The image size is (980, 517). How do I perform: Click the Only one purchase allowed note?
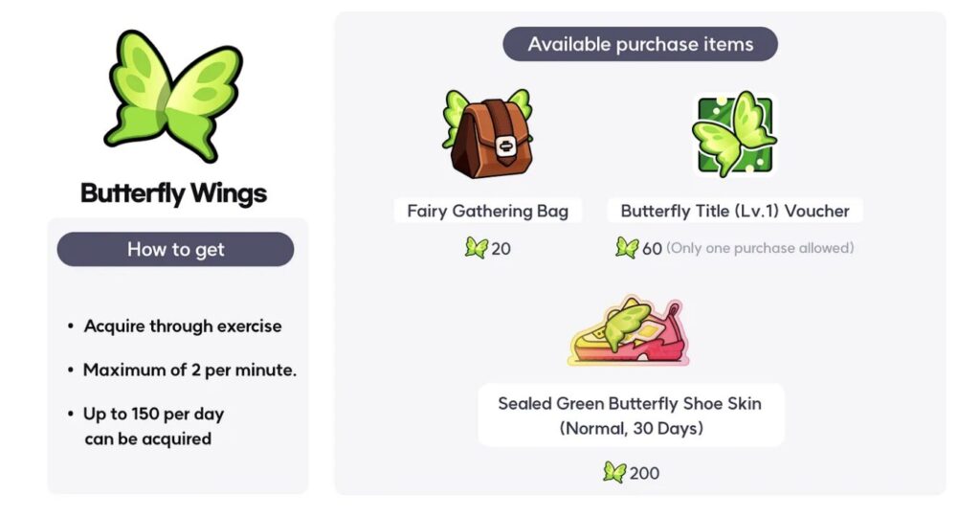[x=760, y=248]
